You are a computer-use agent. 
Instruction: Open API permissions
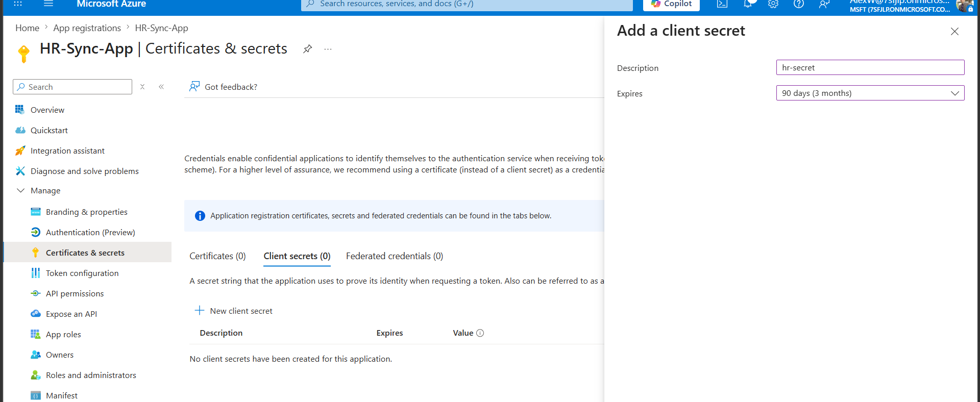click(x=75, y=293)
